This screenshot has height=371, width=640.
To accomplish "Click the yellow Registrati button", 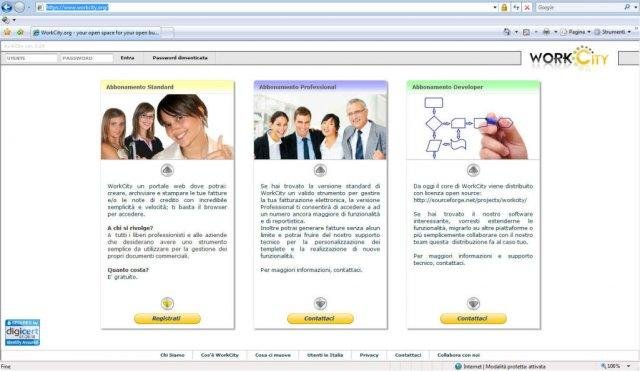I will (x=167, y=318).
